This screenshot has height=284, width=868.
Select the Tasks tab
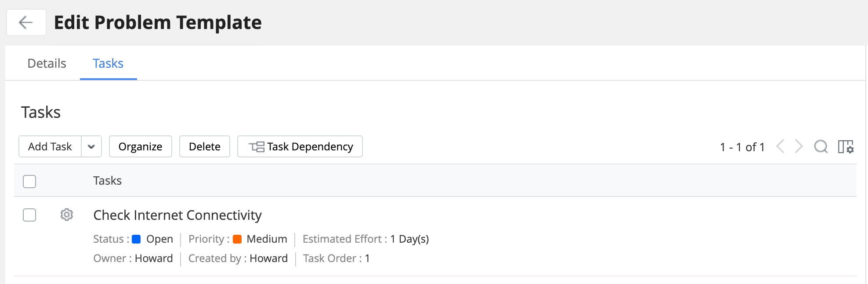point(108,64)
